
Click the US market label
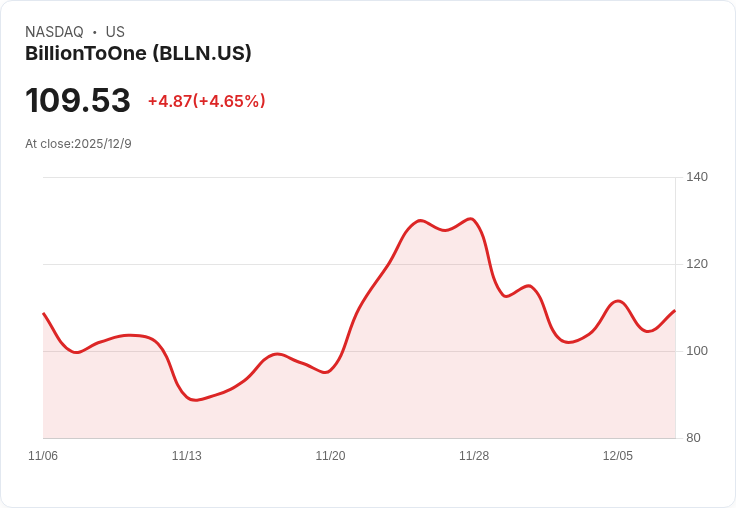coord(115,31)
